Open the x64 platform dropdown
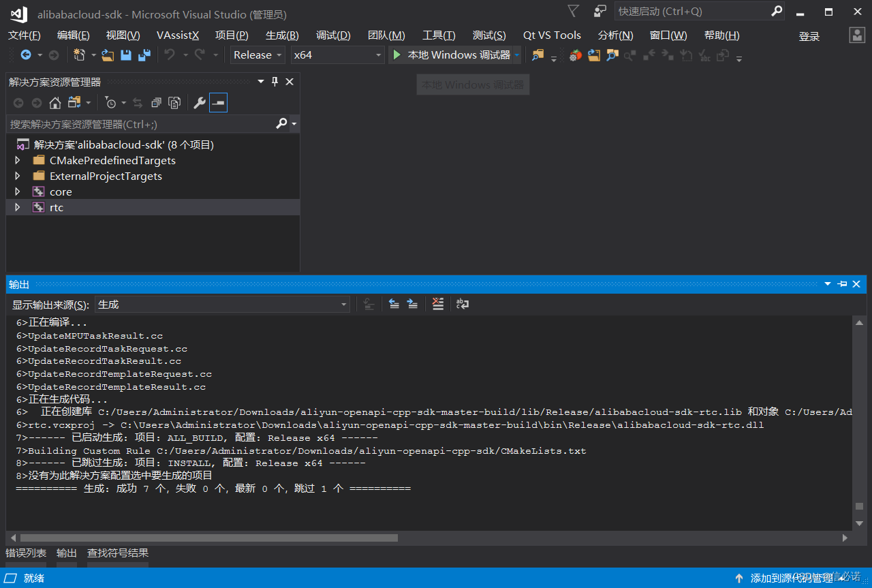The height and width of the screenshot is (588, 872). 338,55
